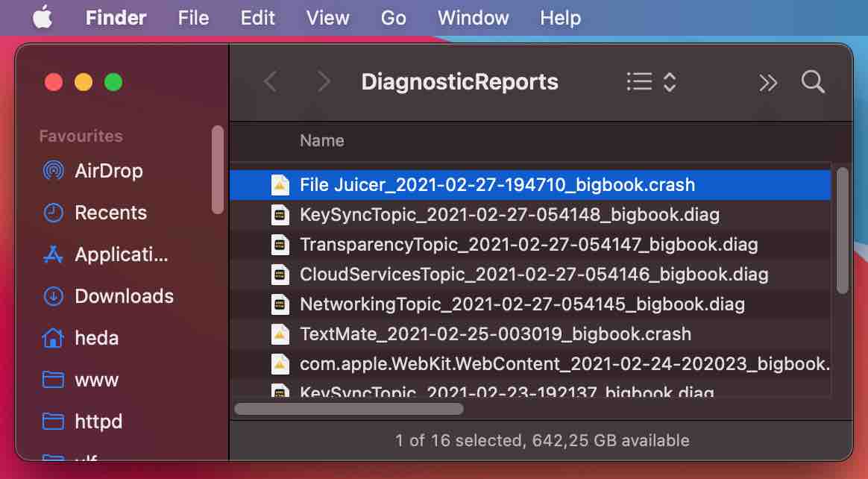Click the file list horizontal scrollbar
The image size is (868, 479).
tap(349, 409)
